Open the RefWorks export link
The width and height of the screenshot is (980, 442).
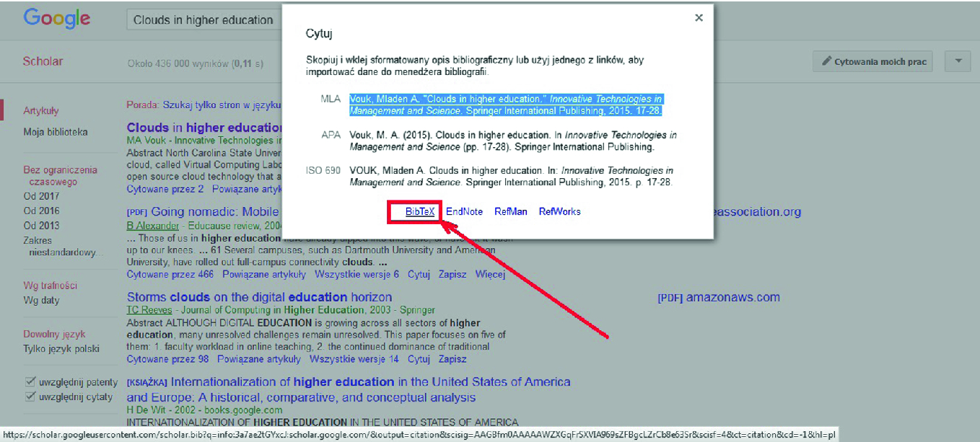560,211
